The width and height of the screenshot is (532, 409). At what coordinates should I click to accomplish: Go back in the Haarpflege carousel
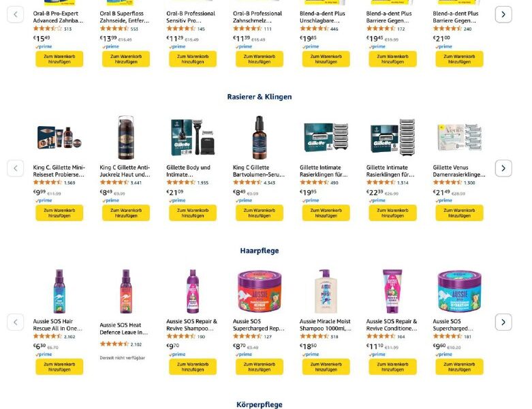15,322
